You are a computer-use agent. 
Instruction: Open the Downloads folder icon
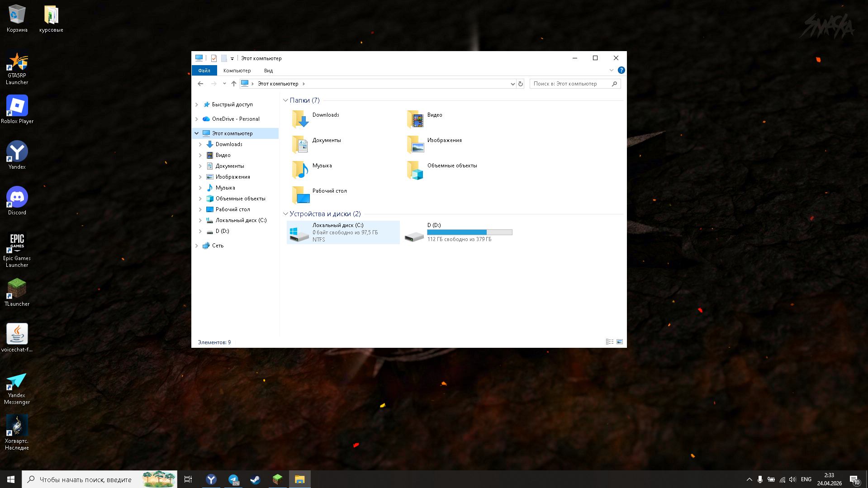[300, 119]
